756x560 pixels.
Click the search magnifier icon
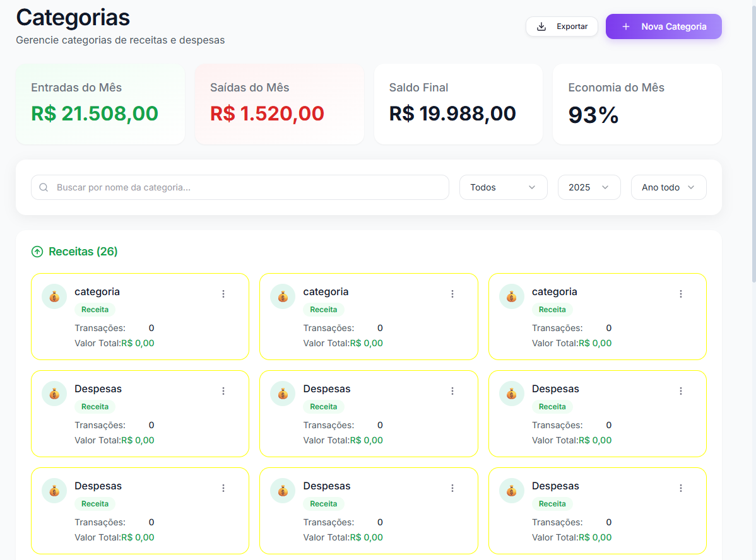point(43,187)
